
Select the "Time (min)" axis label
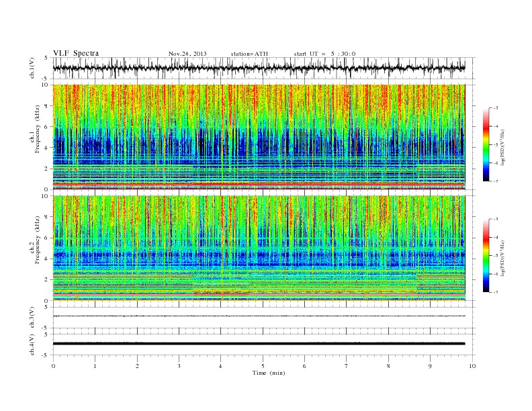269,373
